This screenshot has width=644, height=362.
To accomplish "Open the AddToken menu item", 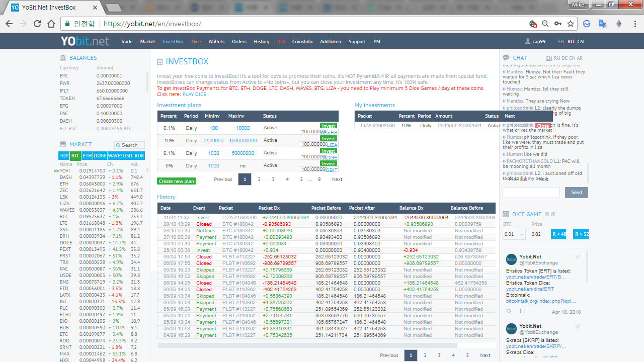I will [x=331, y=42].
